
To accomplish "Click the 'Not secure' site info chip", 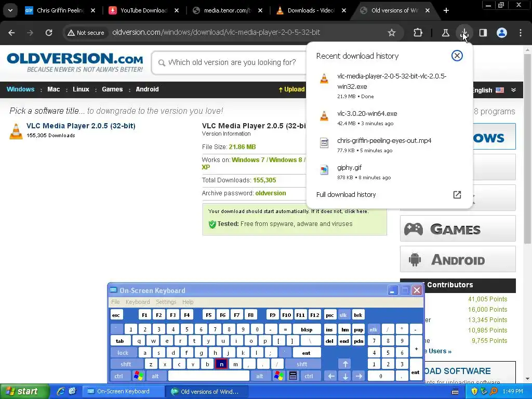I will pos(86,33).
